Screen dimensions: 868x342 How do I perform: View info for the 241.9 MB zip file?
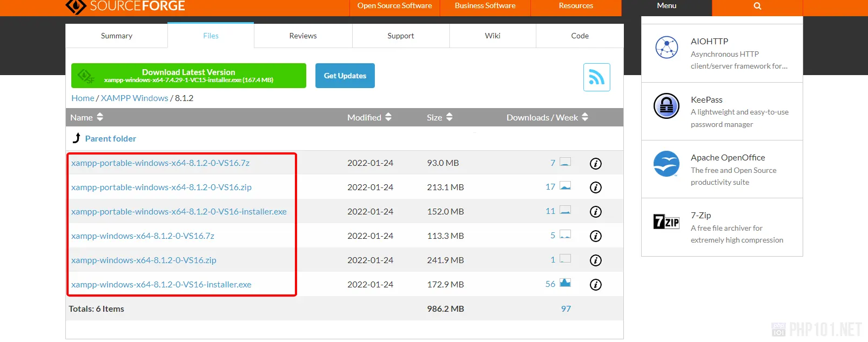(595, 260)
